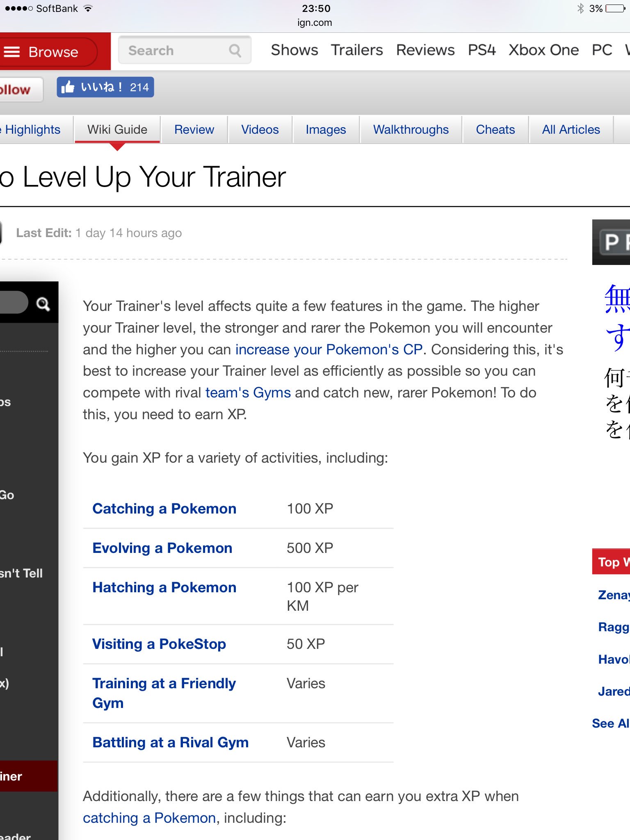Open the Shows navigation item
Image resolution: width=630 pixels, height=840 pixels.
(x=294, y=50)
